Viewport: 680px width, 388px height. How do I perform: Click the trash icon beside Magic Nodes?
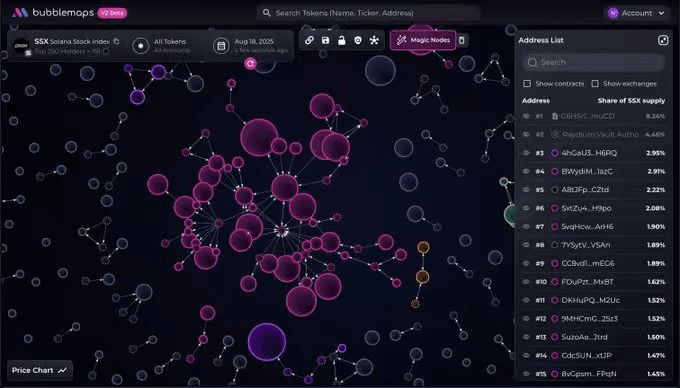pyautogui.click(x=462, y=40)
